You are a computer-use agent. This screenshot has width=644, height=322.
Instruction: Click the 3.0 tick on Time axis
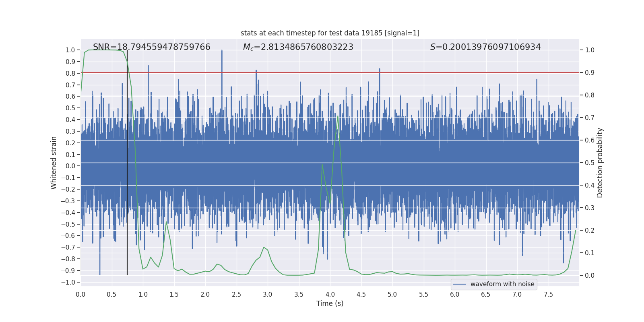268,294
